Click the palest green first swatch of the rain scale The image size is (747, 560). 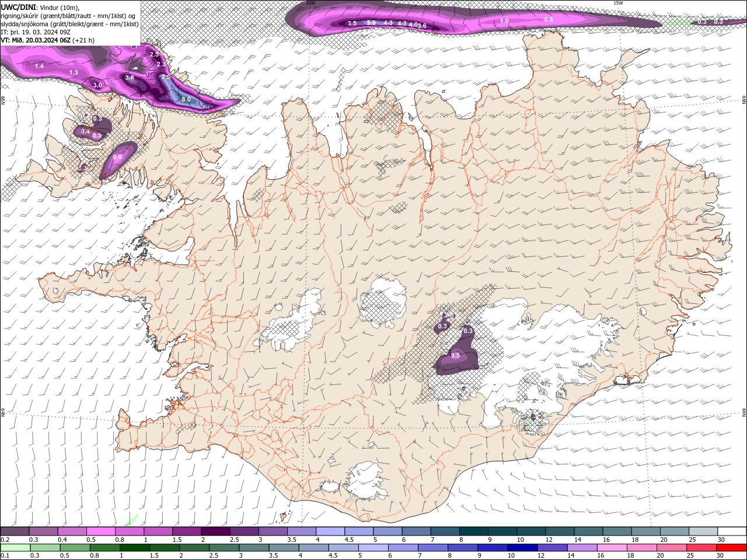(x=15, y=548)
